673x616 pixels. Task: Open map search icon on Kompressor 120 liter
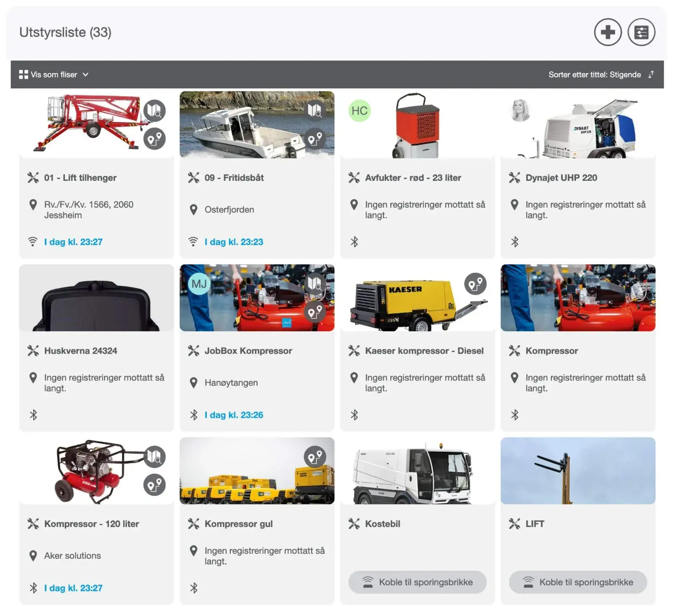[x=154, y=457]
